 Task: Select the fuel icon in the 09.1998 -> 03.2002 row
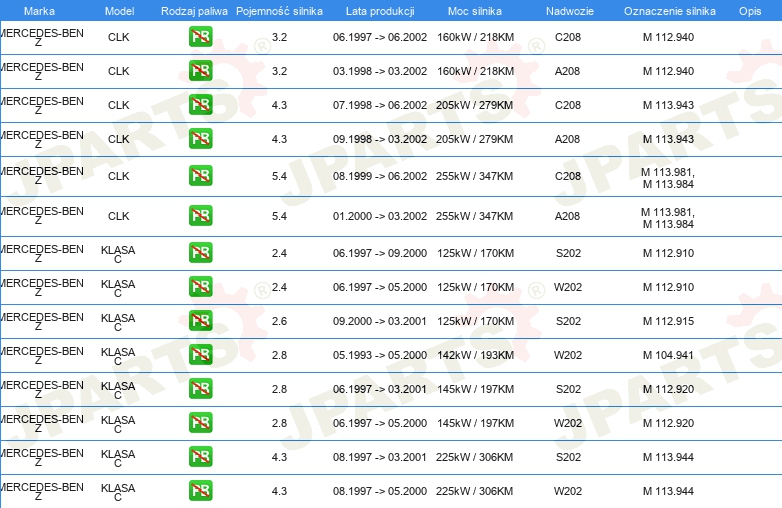coord(200,139)
